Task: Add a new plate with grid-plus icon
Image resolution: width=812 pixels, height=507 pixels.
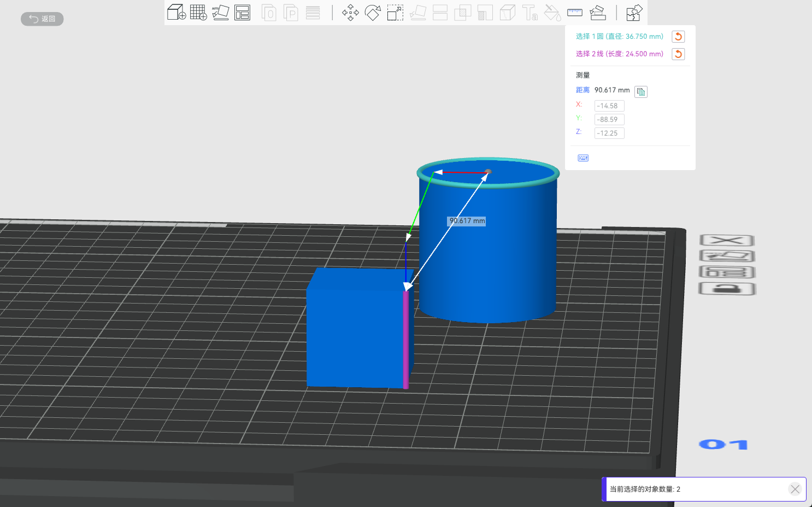Action: (x=198, y=13)
